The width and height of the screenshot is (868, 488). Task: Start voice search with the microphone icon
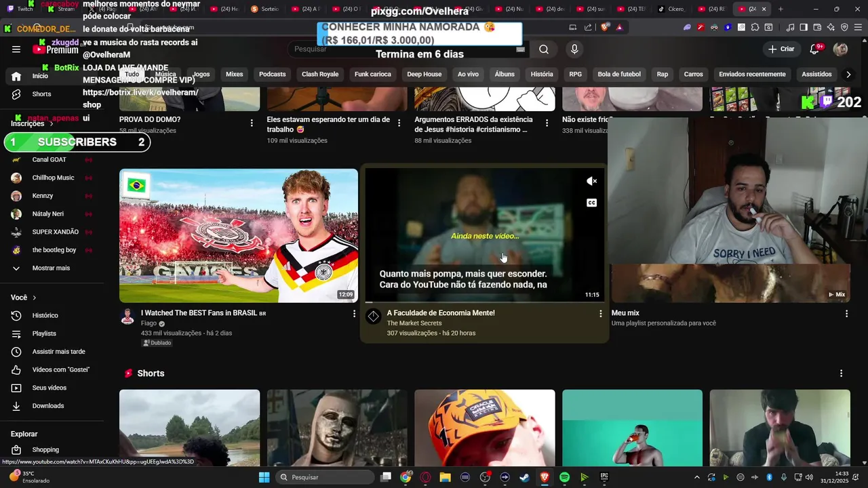pyautogui.click(x=574, y=49)
